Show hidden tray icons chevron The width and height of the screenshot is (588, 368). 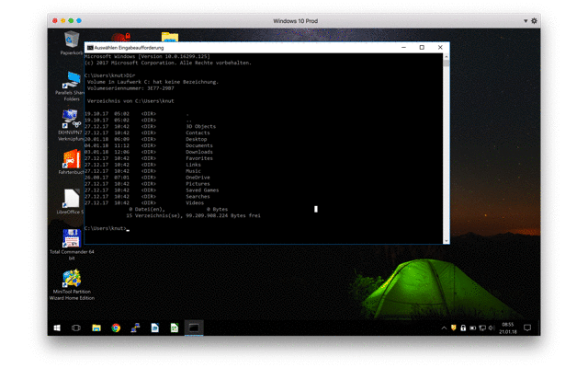444,328
